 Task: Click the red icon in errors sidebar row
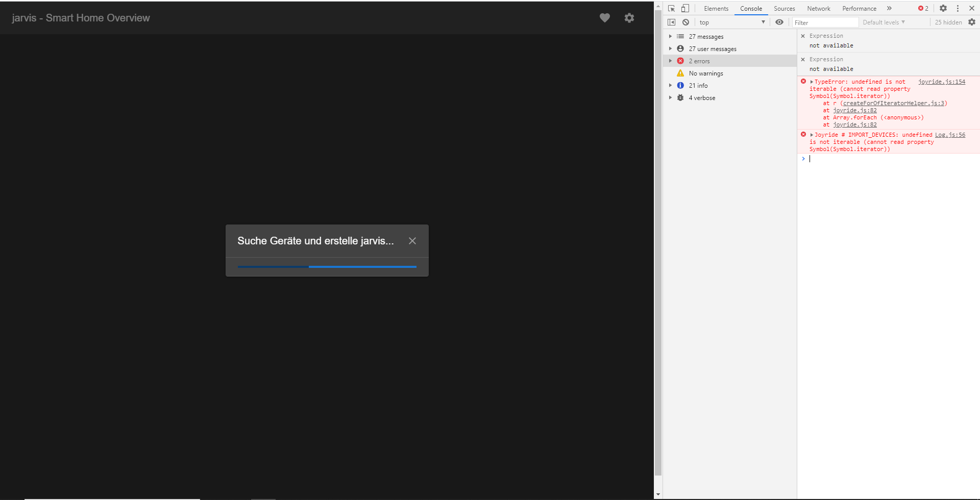[x=680, y=61]
